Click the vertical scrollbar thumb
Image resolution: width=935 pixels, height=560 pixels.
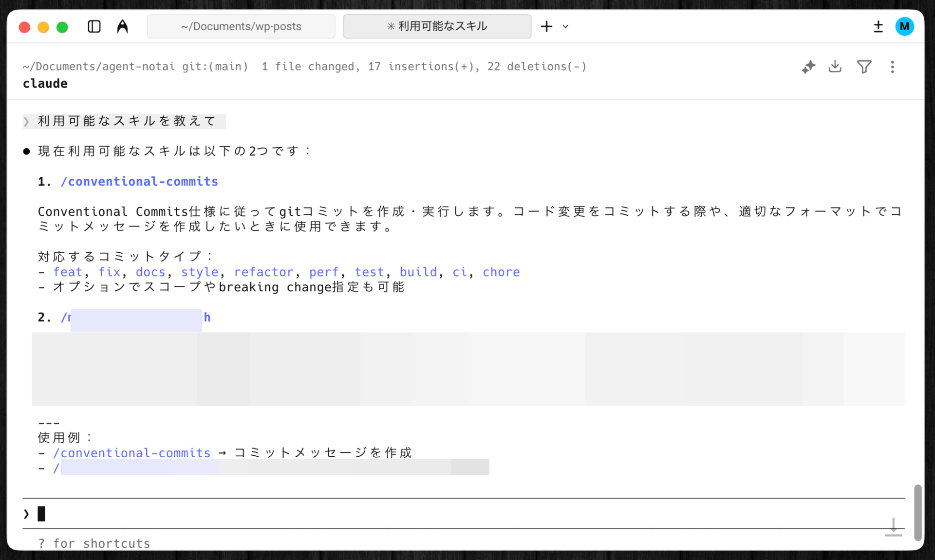point(917,512)
